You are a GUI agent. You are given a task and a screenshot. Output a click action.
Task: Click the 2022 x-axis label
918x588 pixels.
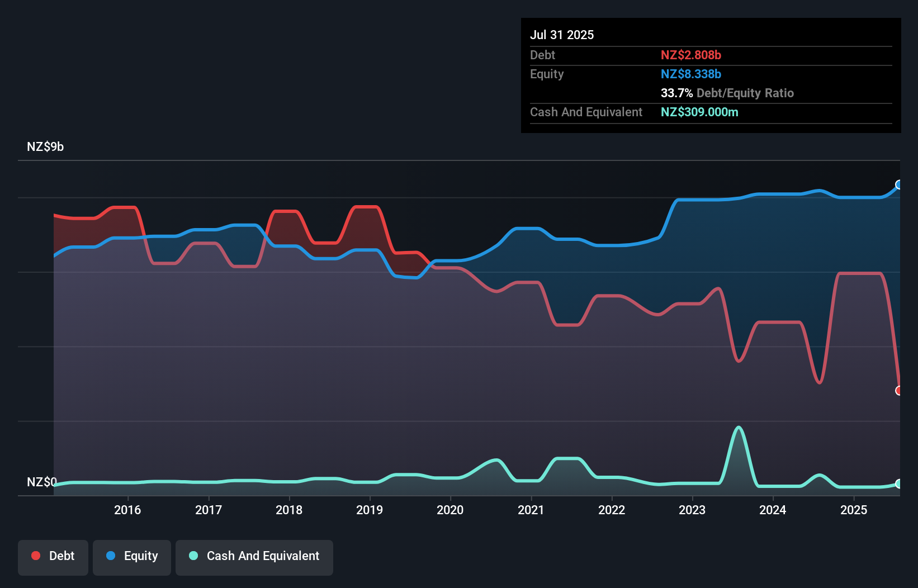coord(612,510)
